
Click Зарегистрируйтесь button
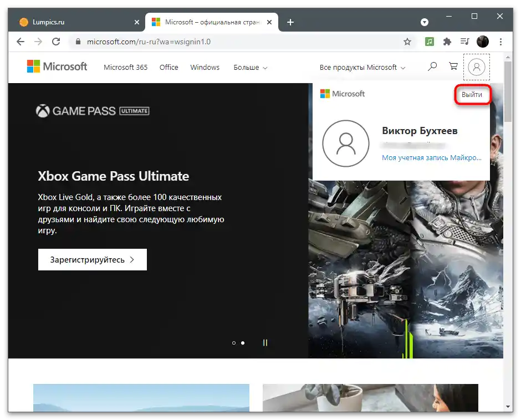tap(93, 259)
